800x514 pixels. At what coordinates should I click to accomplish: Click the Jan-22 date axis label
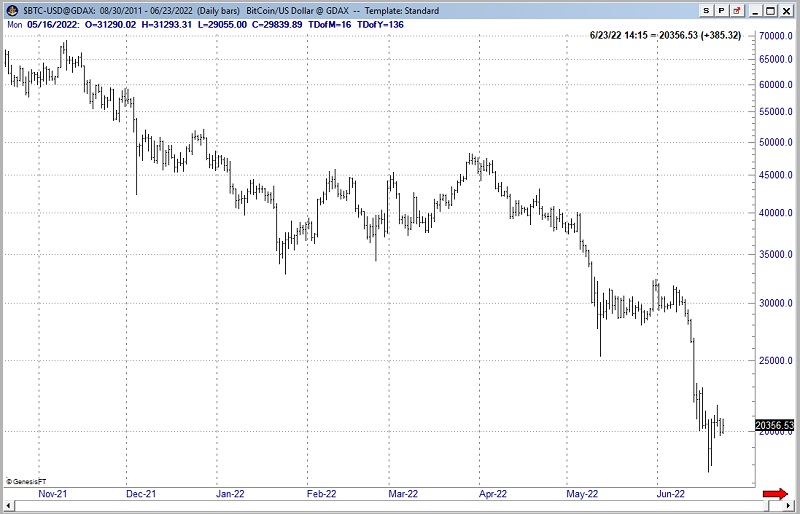(231, 493)
